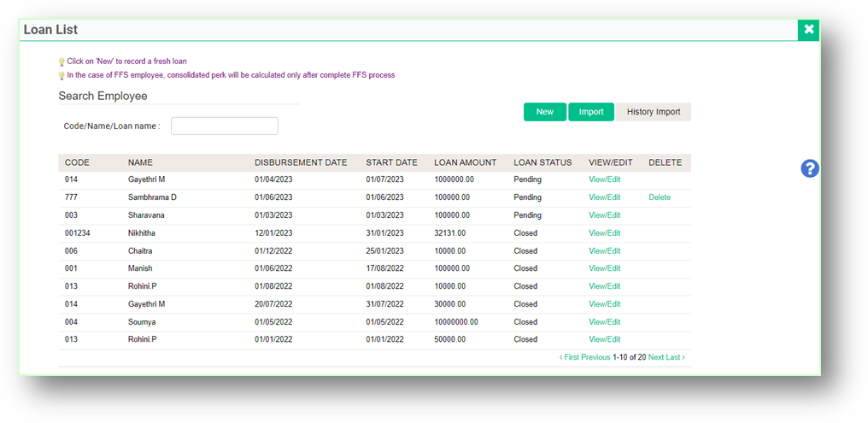The image size is (868, 423).
Task: Click the Search Employee heading
Action: [x=103, y=96]
